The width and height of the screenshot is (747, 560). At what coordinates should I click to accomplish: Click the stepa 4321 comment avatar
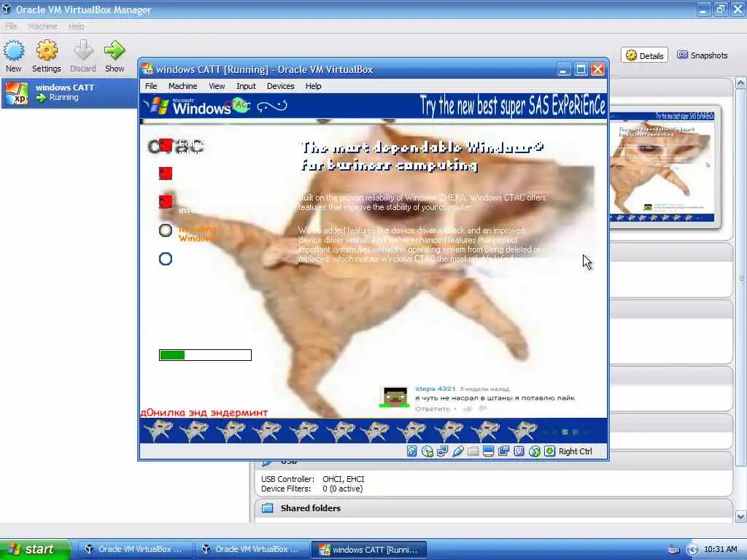click(395, 397)
